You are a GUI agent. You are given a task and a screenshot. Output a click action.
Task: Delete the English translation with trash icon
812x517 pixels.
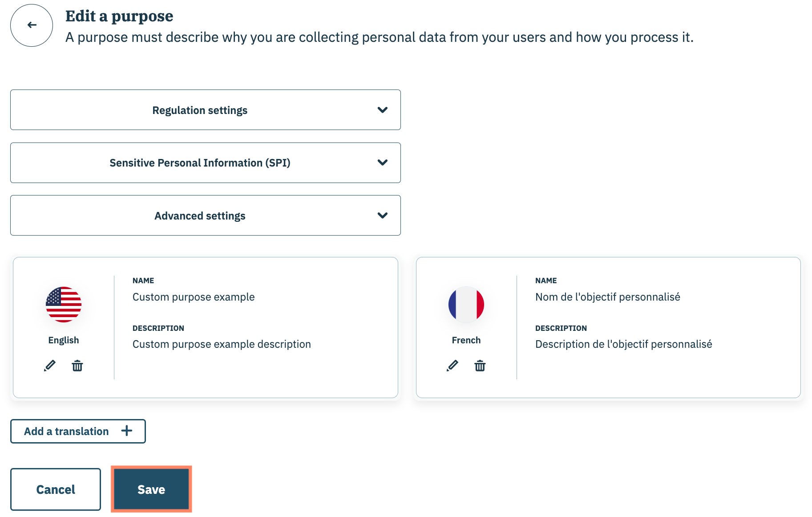[77, 366]
